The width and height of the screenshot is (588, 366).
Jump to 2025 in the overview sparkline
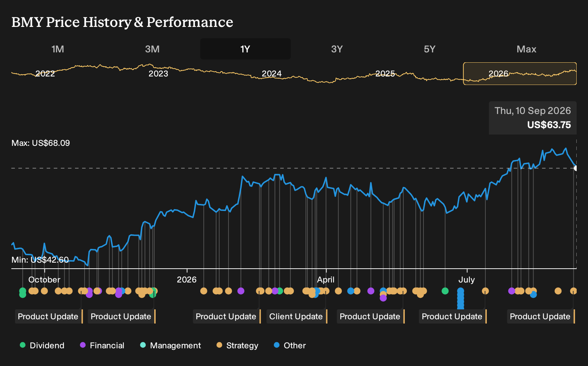pyautogui.click(x=385, y=74)
